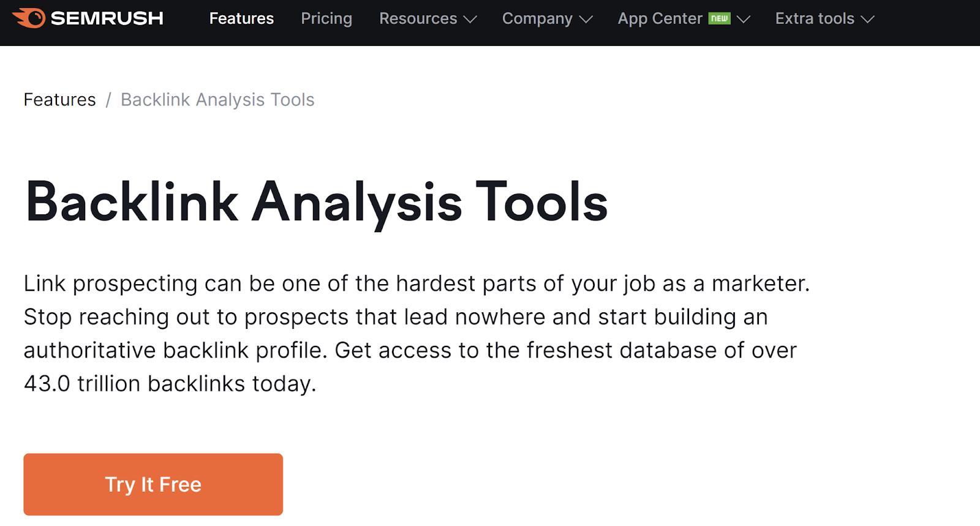This screenshot has width=980, height=526.
Task: Open the App Center menu label
Action: coord(660,18)
